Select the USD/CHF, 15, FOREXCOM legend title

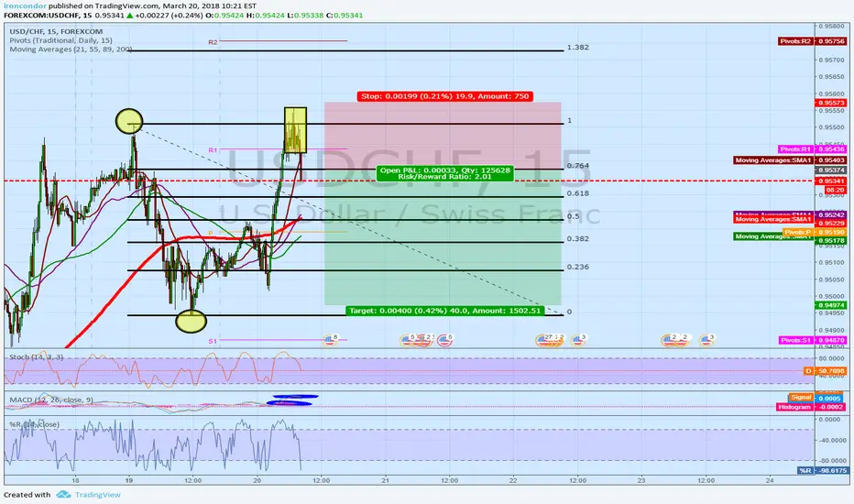tap(56, 31)
